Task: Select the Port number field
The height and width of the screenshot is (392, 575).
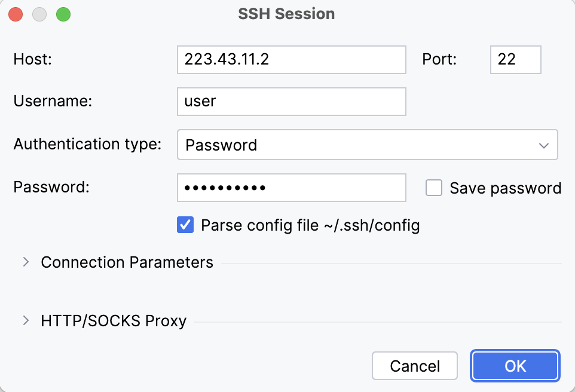Action: (515, 60)
